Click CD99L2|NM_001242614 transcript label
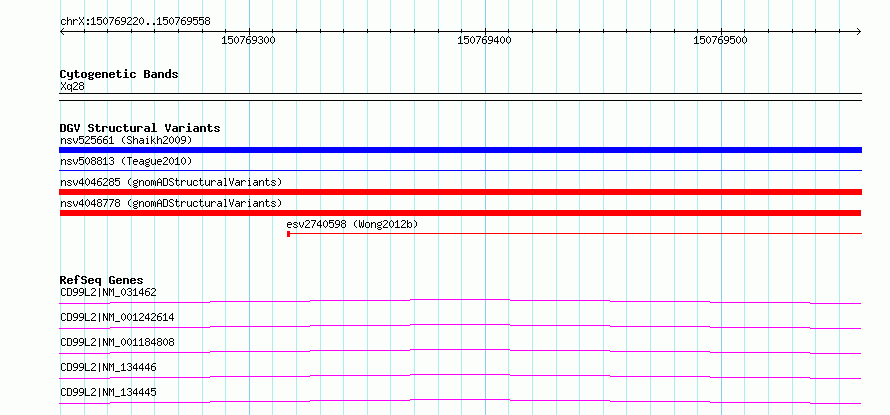The width and height of the screenshot is (890, 415). (117, 317)
